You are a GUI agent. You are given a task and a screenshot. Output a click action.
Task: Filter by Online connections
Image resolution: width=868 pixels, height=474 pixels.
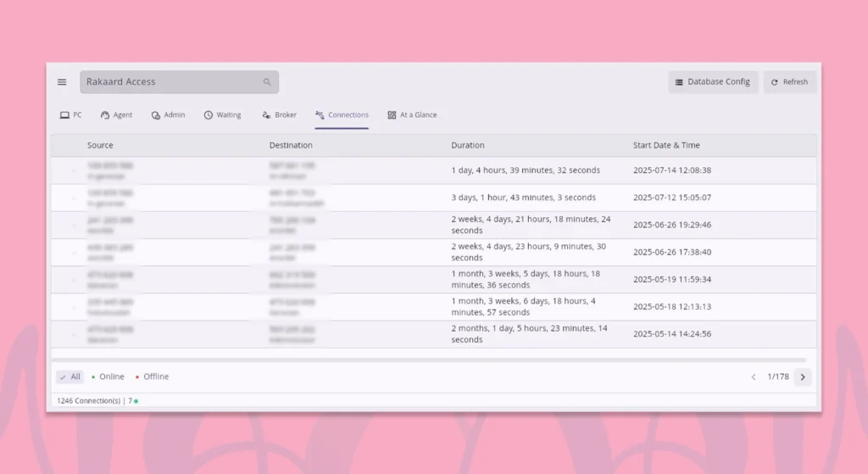click(108, 376)
